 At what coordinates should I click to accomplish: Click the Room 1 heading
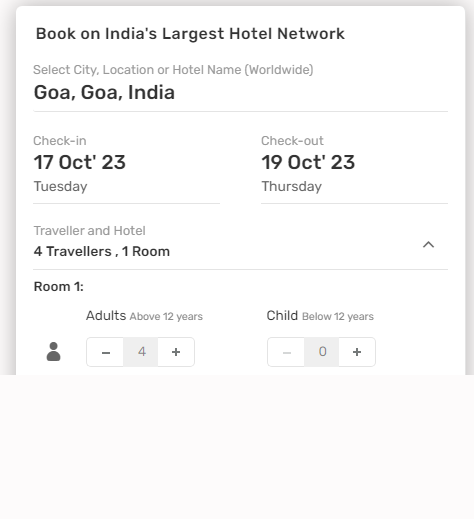click(x=59, y=287)
